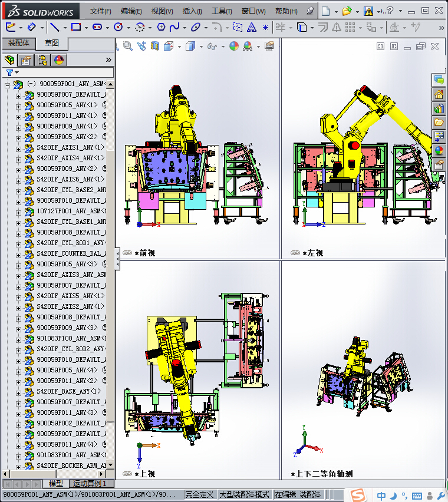Click feature tree scroll down arrow
The image size is (448, 502).
(110, 465)
